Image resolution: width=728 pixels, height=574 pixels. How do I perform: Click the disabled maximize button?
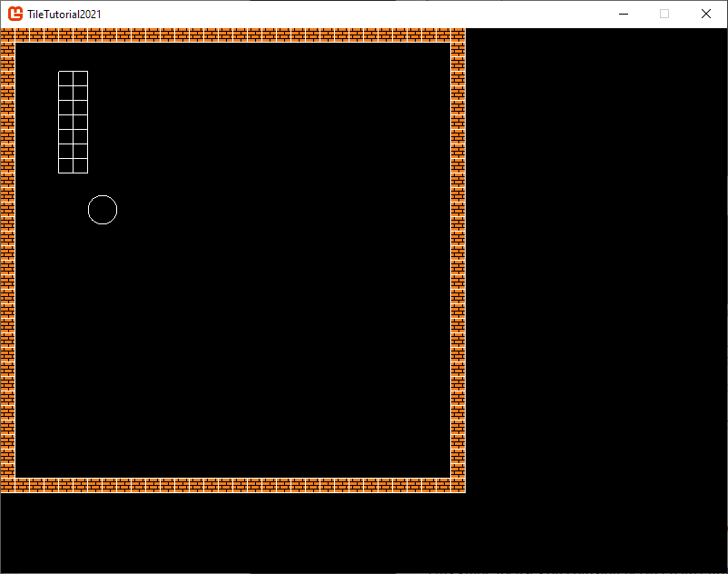[664, 14]
